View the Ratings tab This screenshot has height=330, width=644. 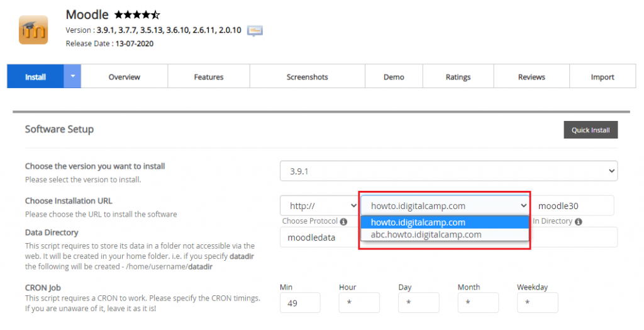(458, 77)
